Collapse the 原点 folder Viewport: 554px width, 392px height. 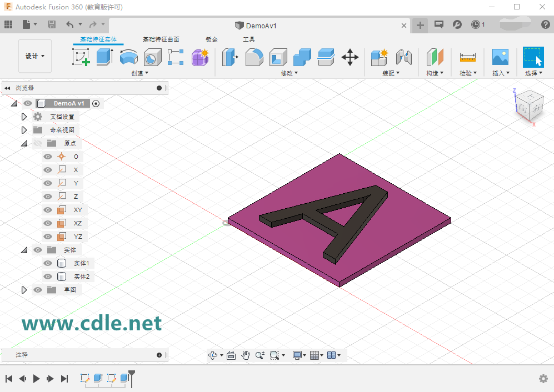pos(24,143)
